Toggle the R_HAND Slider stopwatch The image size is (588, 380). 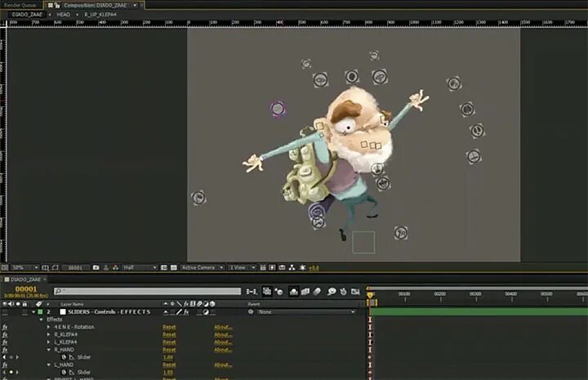click(64, 357)
